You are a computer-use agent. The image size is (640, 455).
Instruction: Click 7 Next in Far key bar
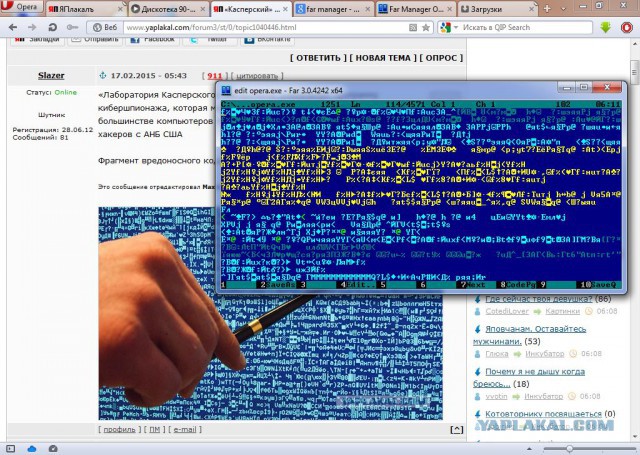pyautogui.click(x=473, y=284)
